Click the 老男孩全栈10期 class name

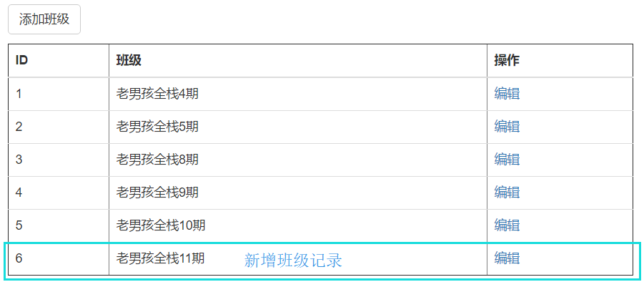pos(161,225)
